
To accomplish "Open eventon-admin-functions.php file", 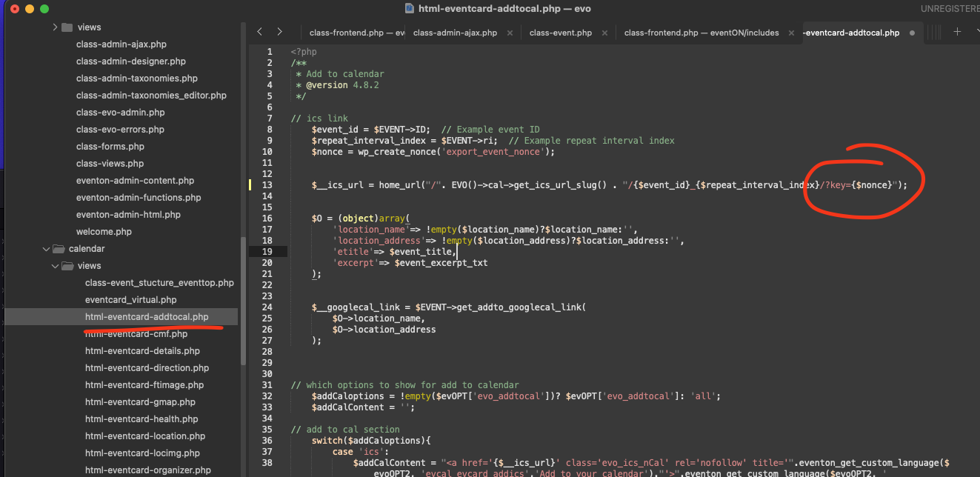I will pos(139,198).
